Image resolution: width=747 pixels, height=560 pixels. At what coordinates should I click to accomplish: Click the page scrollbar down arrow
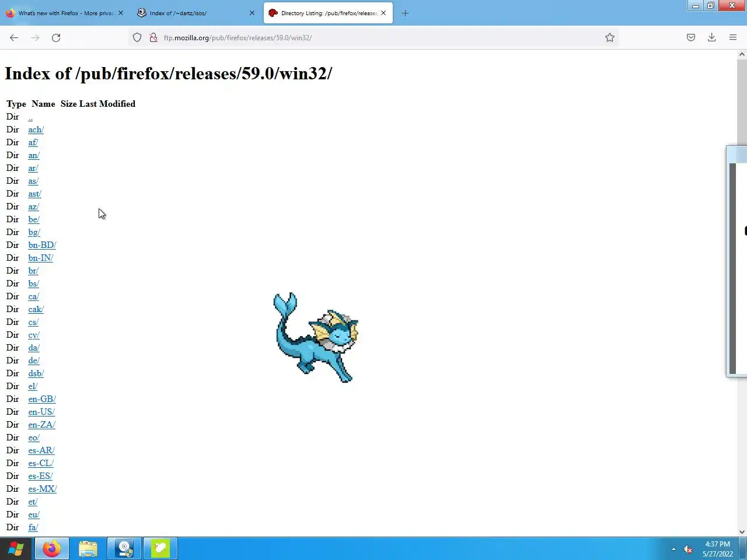point(742,531)
